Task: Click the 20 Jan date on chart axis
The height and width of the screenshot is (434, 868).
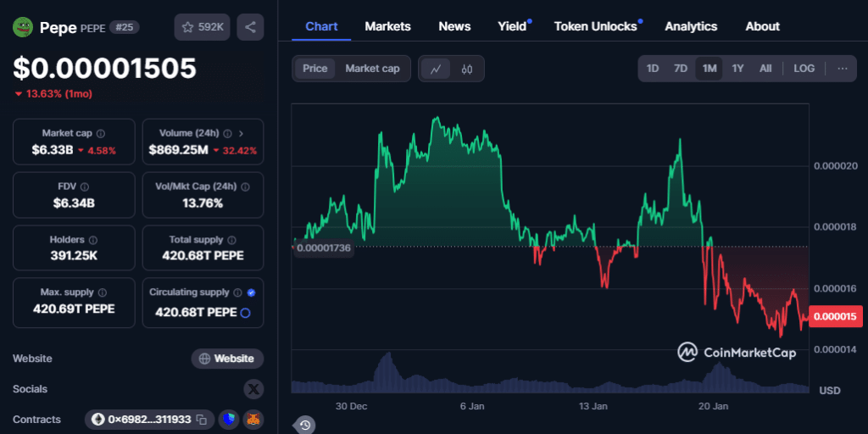Action: pos(714,406)
